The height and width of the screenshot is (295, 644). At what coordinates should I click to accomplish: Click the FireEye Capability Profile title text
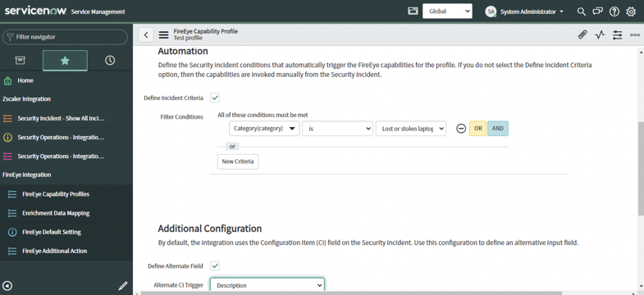click(205, 31)
